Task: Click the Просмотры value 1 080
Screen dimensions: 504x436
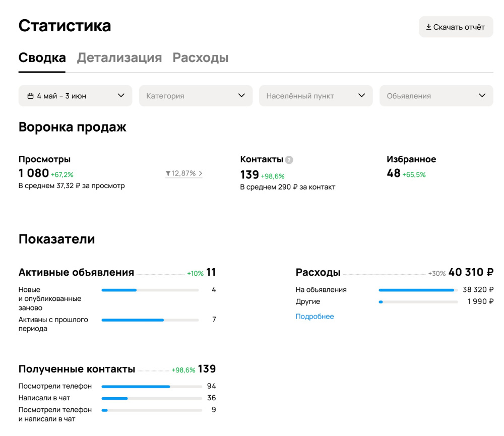Action: point(34,173)
